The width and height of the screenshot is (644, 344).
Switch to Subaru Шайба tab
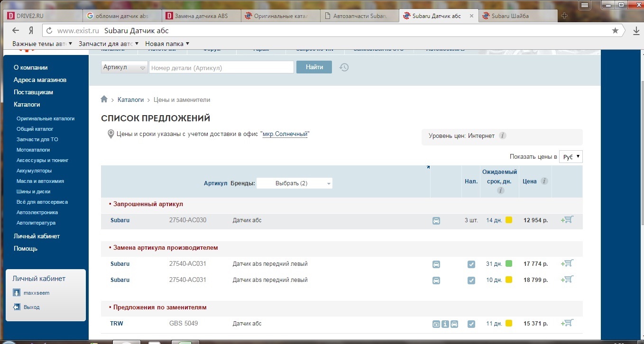click(x=517, y=16)
